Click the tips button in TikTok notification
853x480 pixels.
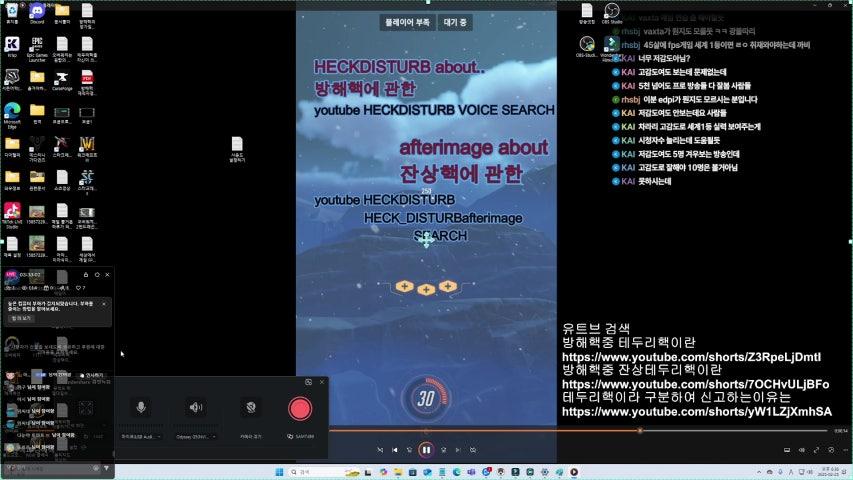(x=21, y=318)
